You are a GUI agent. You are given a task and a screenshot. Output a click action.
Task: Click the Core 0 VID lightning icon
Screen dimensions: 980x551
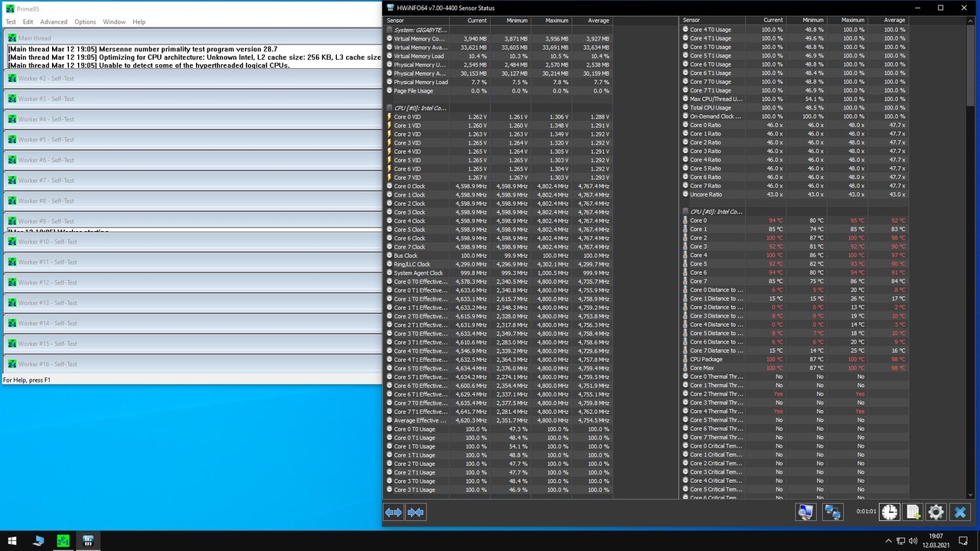click(x=389, y=116)
